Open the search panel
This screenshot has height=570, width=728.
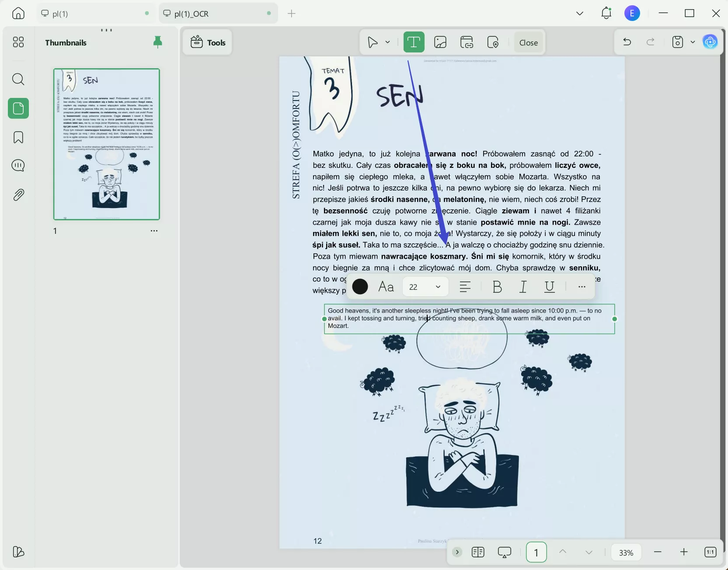coord(18,79)
